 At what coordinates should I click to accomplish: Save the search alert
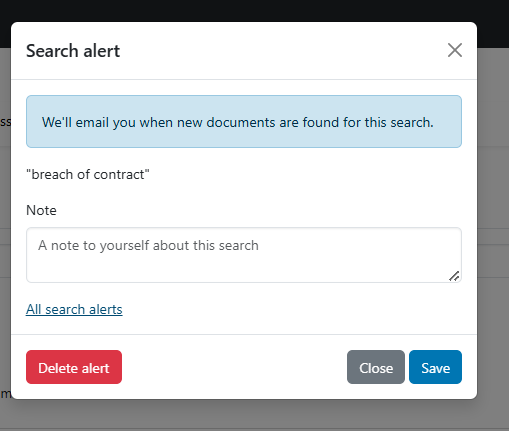435,367
